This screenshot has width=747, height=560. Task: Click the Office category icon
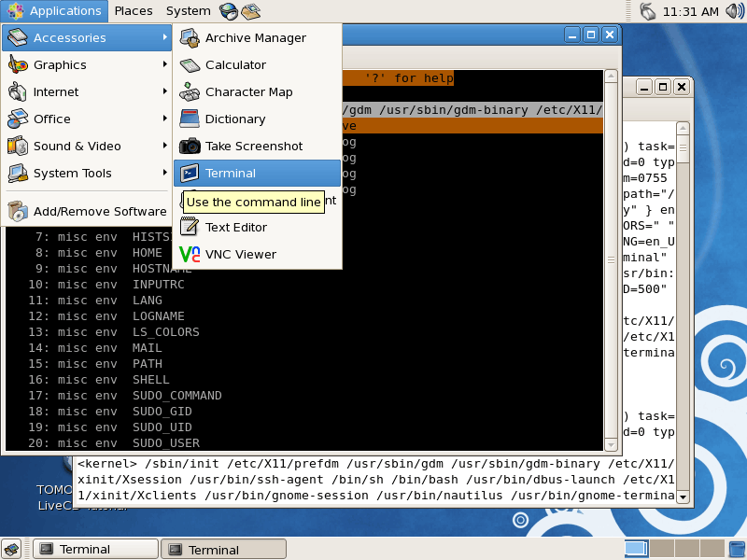[x=18, y=119]
